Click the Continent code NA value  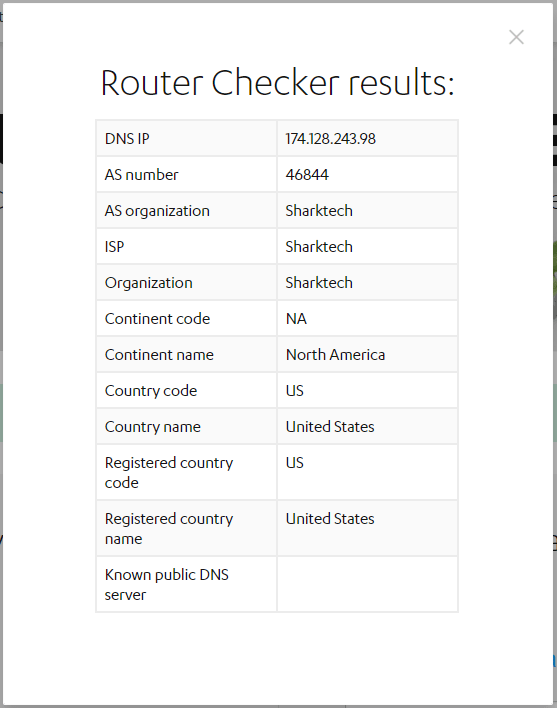pyautogui.click(x=296, y=319)
